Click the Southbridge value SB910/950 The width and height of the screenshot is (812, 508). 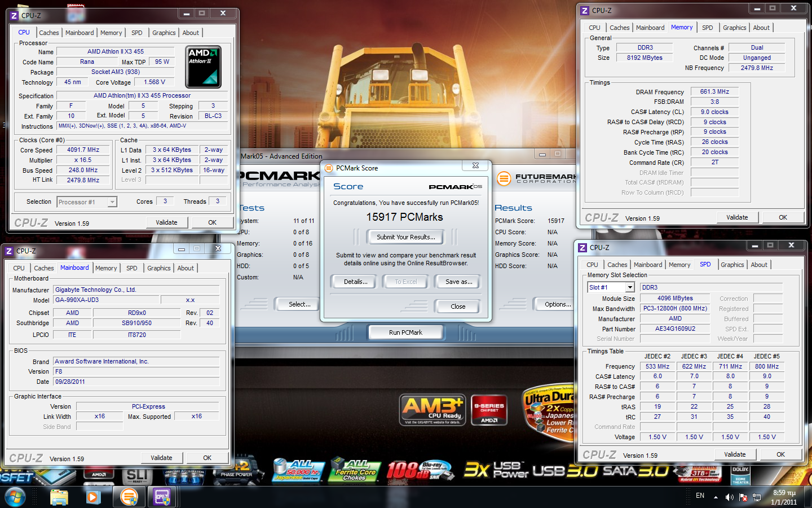point(136,323)
